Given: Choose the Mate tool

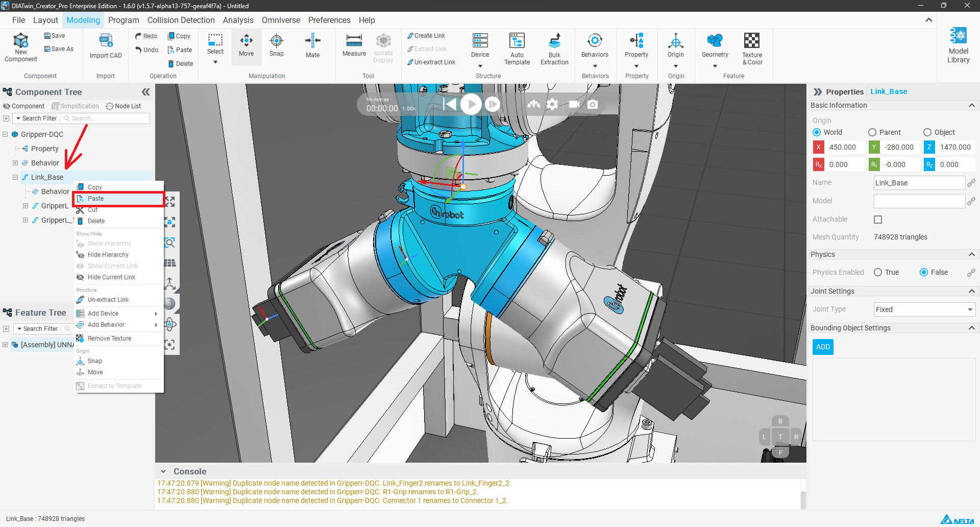Looking at the screenshot, I should point(312,46).
